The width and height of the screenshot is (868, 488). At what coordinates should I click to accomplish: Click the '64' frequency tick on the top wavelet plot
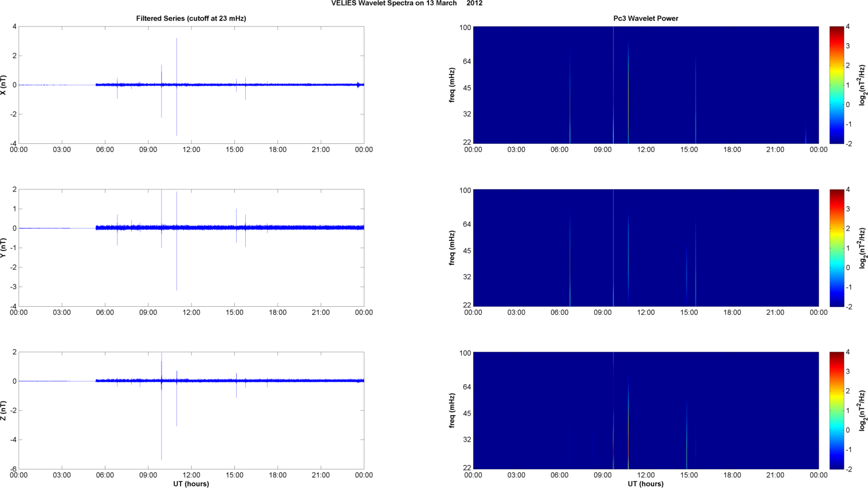point(466,61)
